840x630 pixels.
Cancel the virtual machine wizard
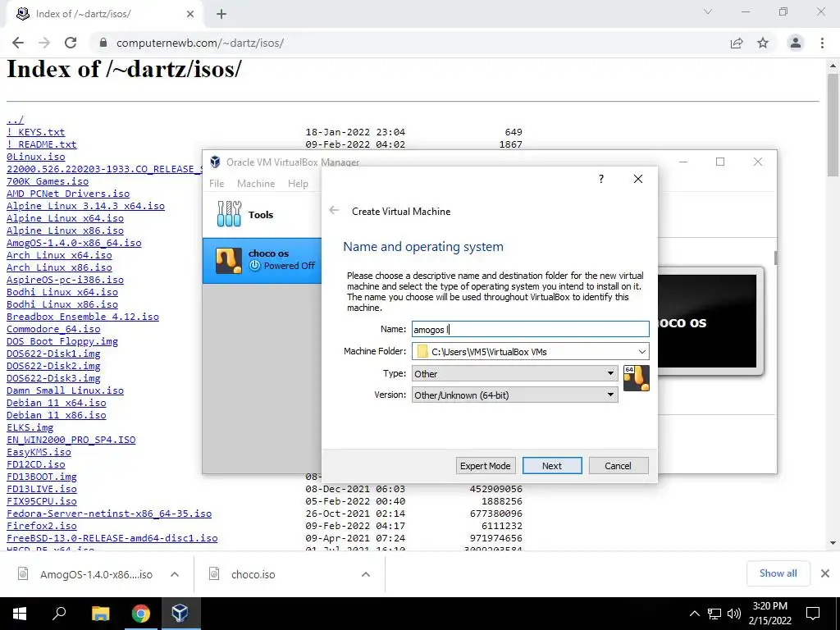pos(619,466)
